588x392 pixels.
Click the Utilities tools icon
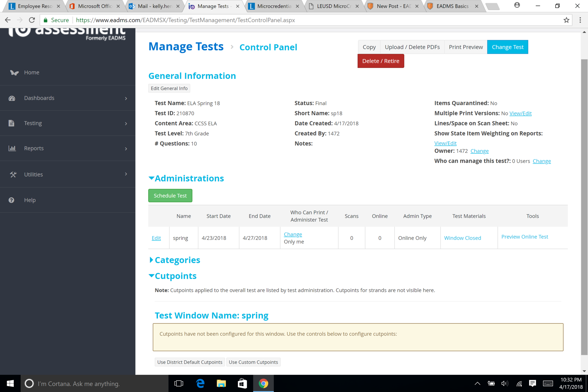(13, 175)
